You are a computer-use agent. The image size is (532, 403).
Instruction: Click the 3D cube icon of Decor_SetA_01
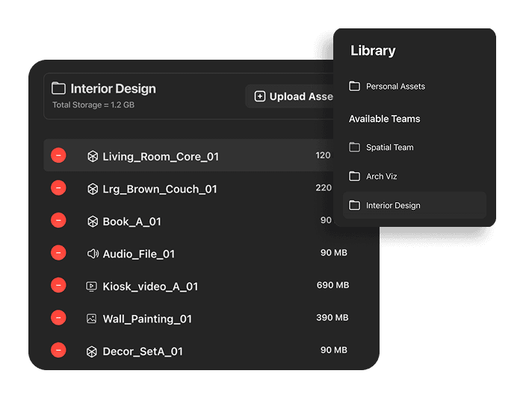(x=92, y=352)
